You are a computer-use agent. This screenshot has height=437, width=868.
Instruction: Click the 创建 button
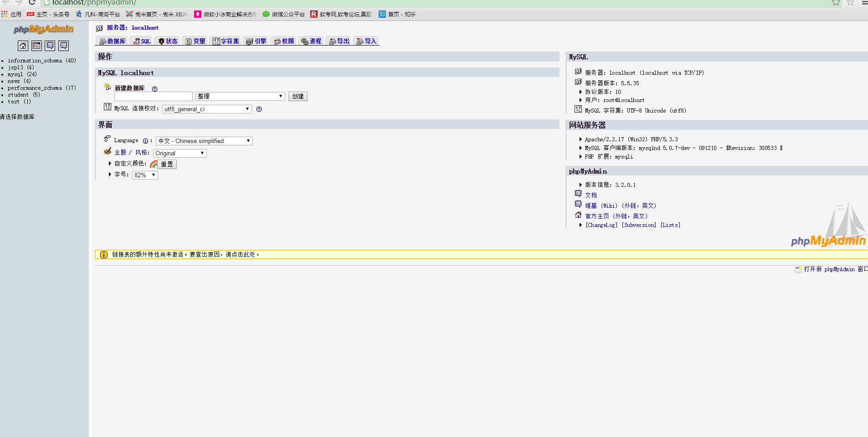click(x=298, y=97)
